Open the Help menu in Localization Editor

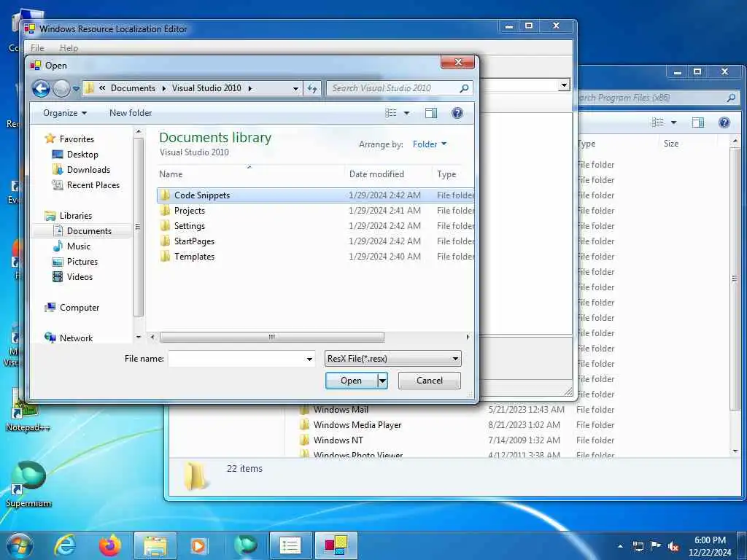[69, 48]
